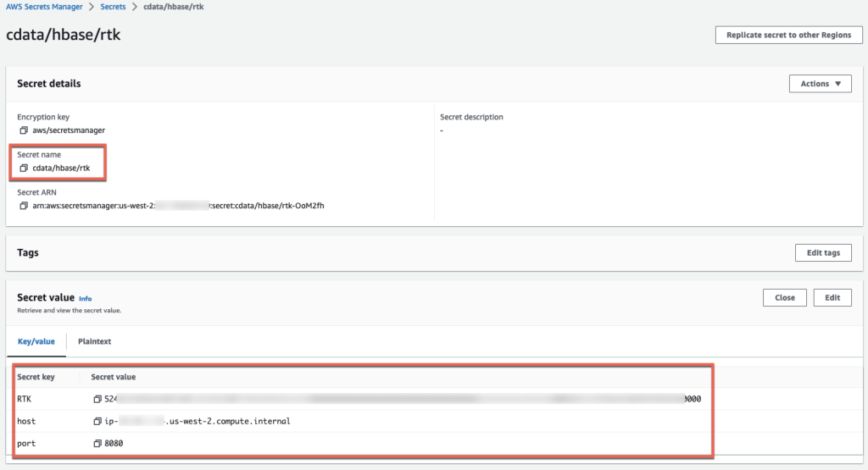Copy the encryption key aws/secretsmanager
Viewport: 868px width, 470px height.
(23, 130)
